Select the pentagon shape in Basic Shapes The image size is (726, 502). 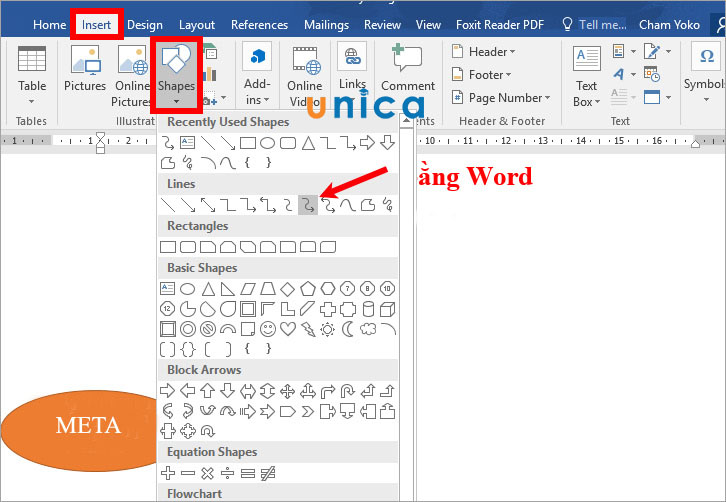(x=308, y=289)
